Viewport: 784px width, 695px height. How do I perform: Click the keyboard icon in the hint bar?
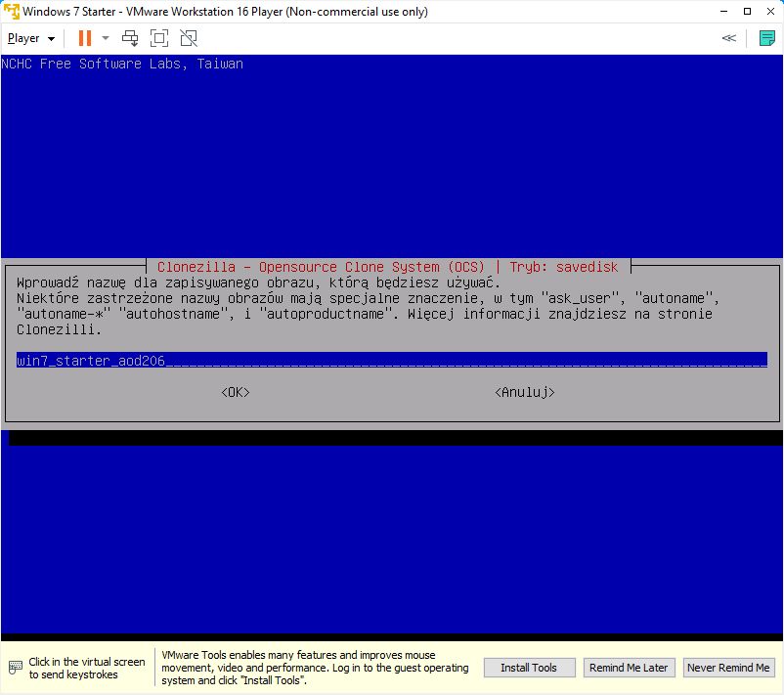point(16,668)
